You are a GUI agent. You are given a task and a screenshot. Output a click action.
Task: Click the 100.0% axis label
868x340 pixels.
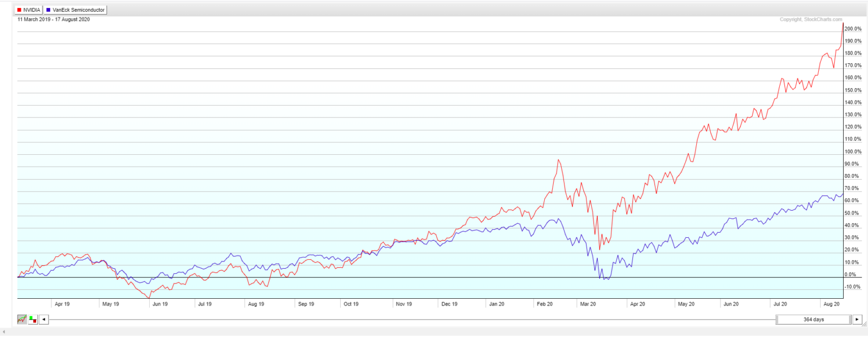pos(853,152)
